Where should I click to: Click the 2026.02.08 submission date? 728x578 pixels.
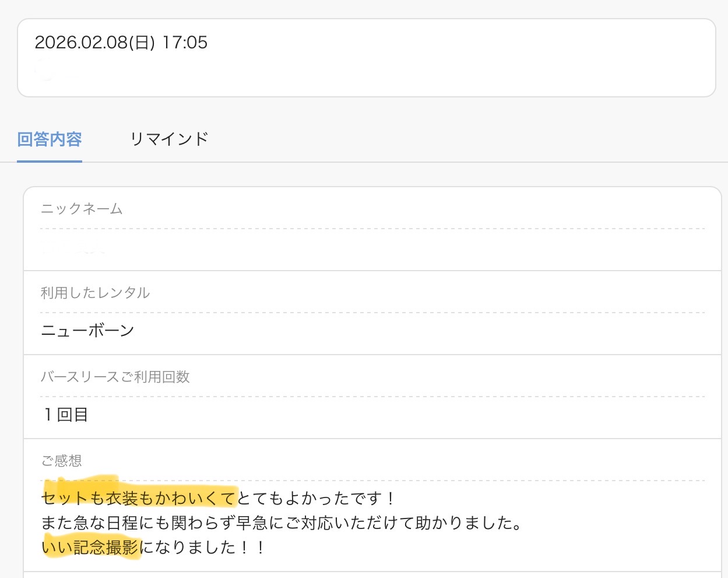point(80,43)
